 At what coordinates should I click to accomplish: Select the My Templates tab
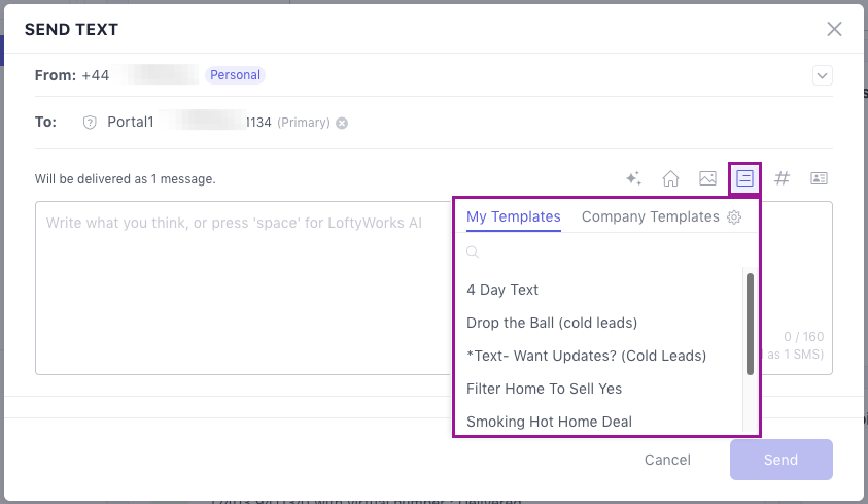coord(513,216)
